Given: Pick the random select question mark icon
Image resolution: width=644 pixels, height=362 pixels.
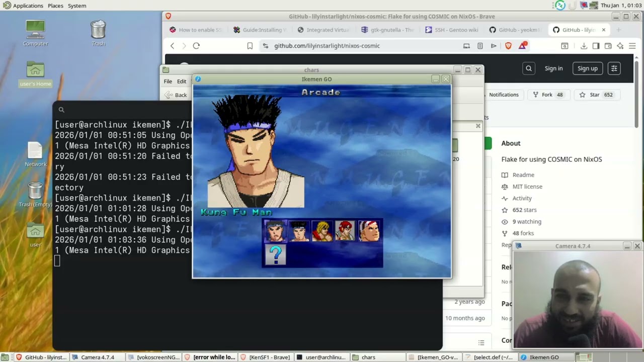Looking at the screenshot, I should (x=276, y=255).
